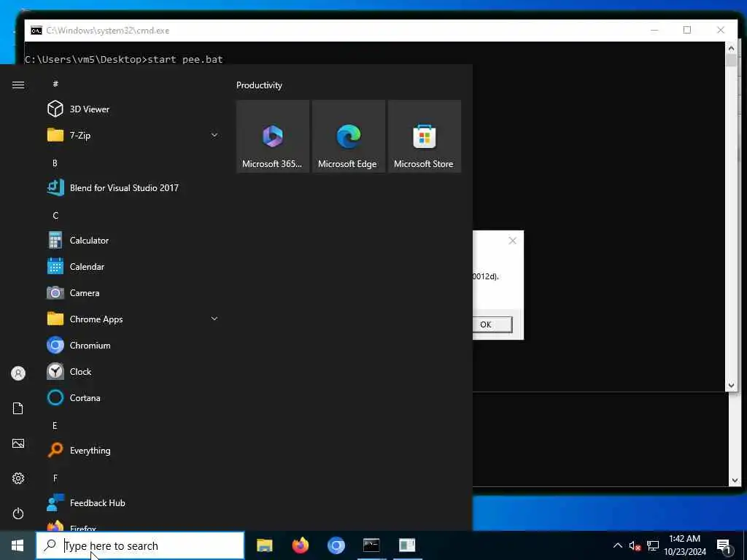Expand the Chrome Apps folder chevron

(214, 319)
